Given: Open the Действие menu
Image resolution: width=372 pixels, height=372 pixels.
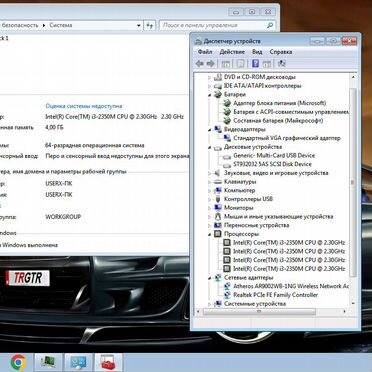Looking at the screenshot, I should 232,52.
